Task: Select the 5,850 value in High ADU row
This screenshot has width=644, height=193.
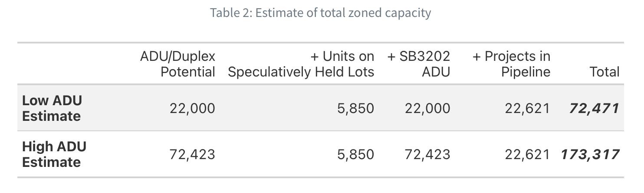Action: tap(355, 154)
